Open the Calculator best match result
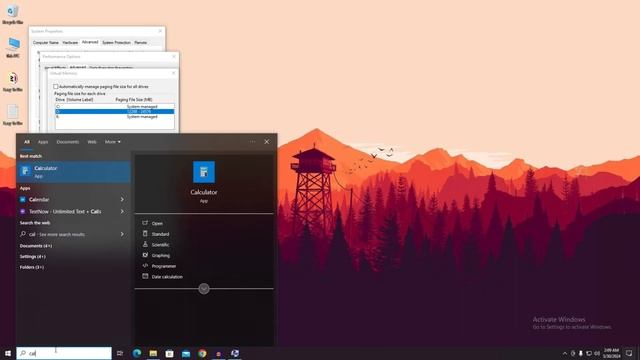The image size is (640, 360). click(x=73, y=171)
